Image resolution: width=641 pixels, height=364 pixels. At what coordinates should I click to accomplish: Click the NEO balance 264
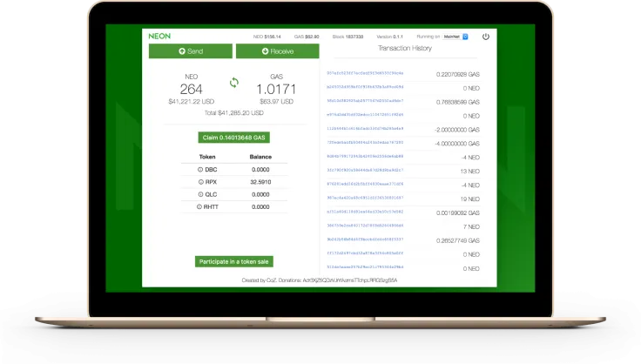(x=191, y=89)
